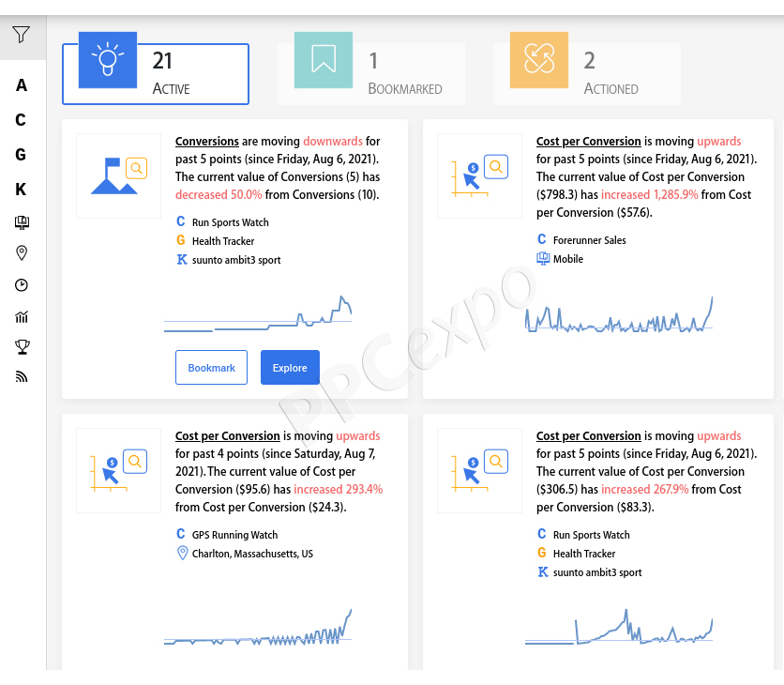Switch to the 2 Actioned tab

click(586, 73)
